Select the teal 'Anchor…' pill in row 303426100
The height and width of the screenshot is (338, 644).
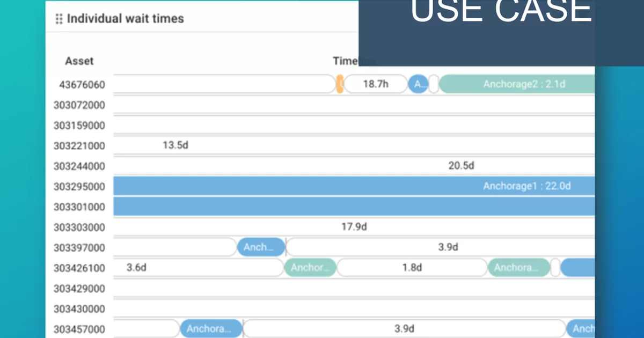[x=310, y=267]
